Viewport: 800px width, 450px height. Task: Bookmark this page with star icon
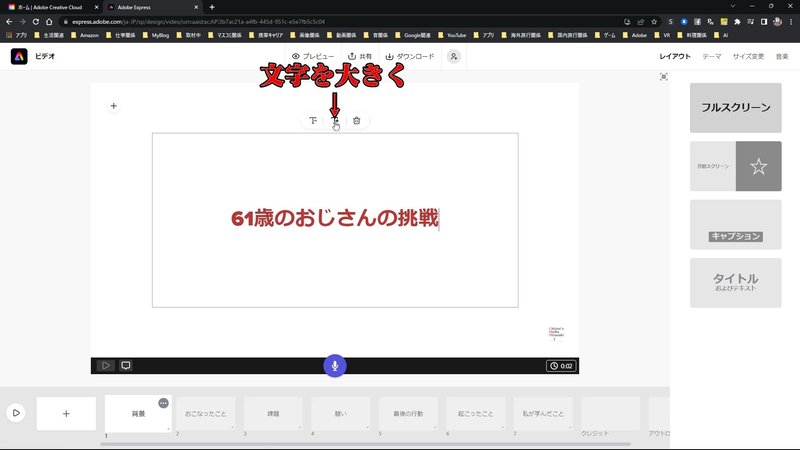point(654,21)
